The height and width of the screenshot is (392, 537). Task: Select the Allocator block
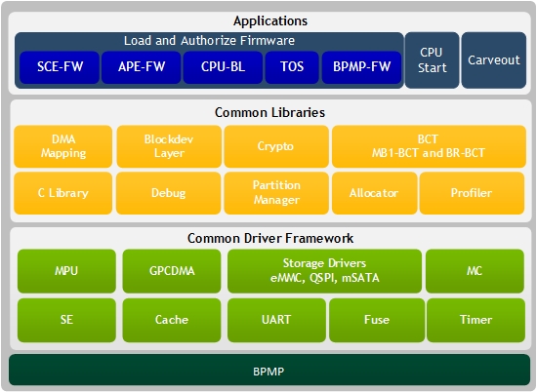coord(374,193)
